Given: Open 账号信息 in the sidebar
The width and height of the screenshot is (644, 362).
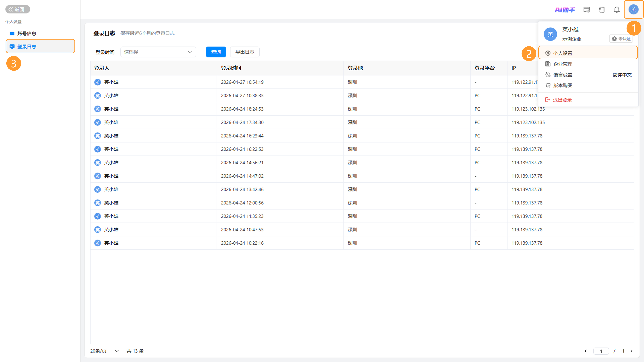Looking at the screenshot, I should tap(40, 34).
